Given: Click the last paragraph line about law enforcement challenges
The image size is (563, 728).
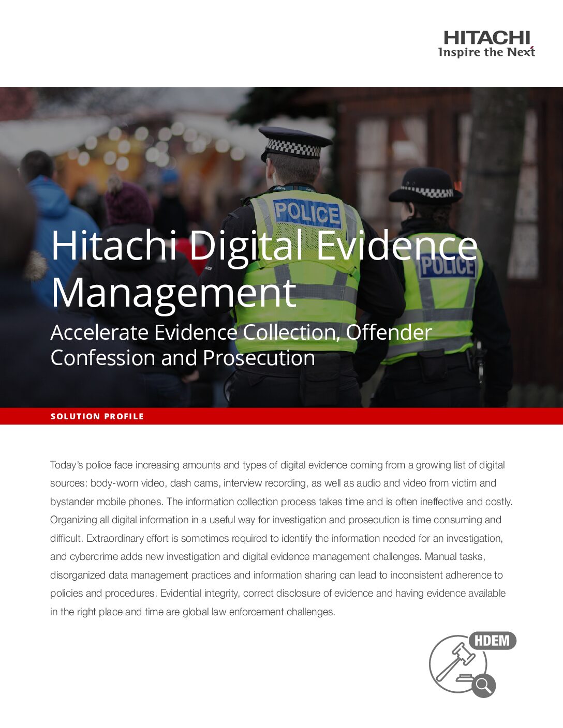Looking at the screenshot, I should coord(192,612).
